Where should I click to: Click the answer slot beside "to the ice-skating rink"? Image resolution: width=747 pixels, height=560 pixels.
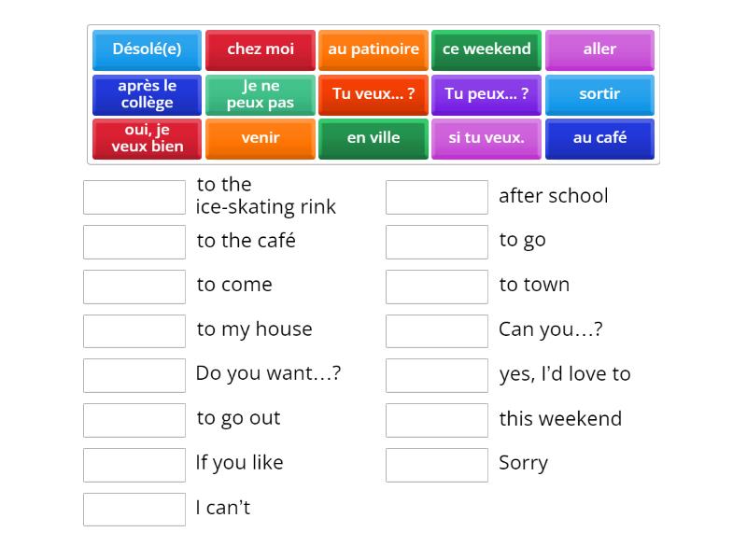134,197
